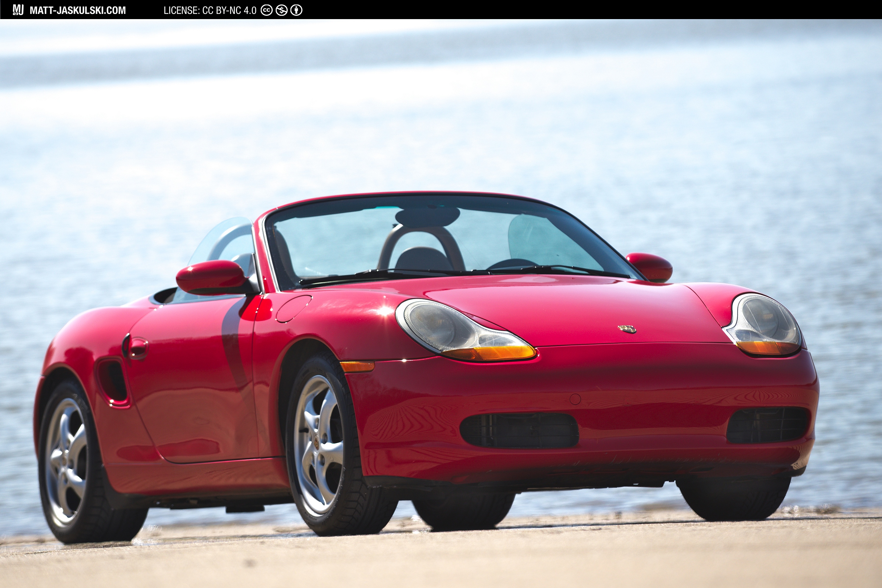Expand the license details via the CC icon
Image resolution: width=882 pixels, height=588 pixels.
pos(267,11)
